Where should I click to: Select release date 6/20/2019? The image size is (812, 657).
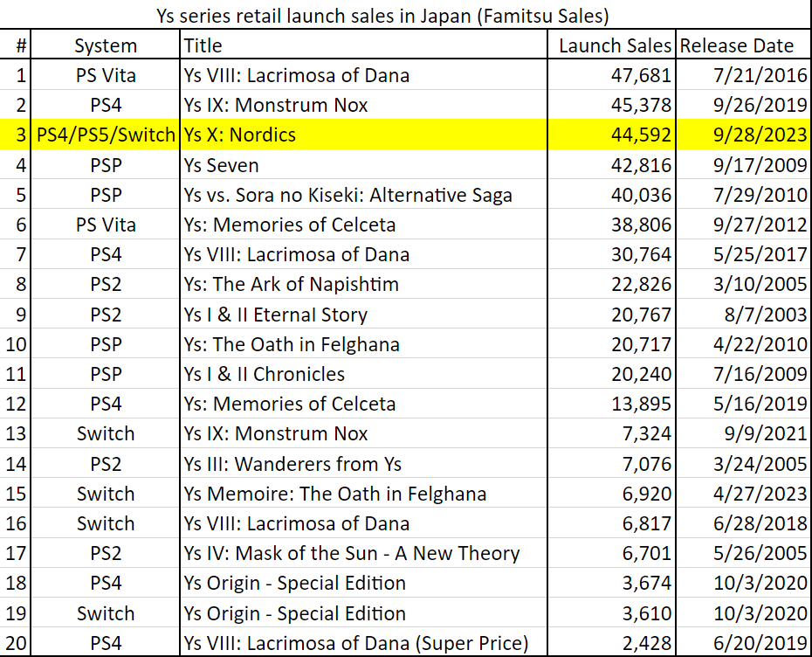(x=760, y=643)
